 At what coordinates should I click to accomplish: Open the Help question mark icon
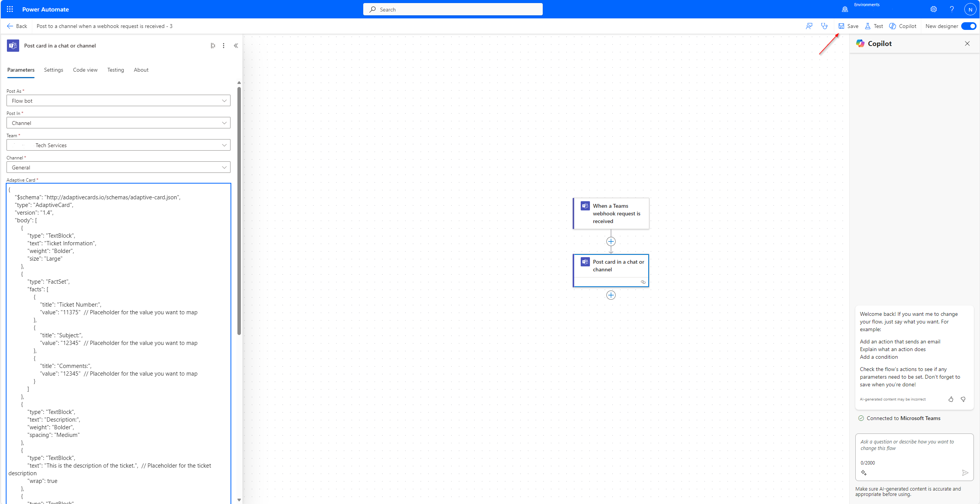pos(952,9)
